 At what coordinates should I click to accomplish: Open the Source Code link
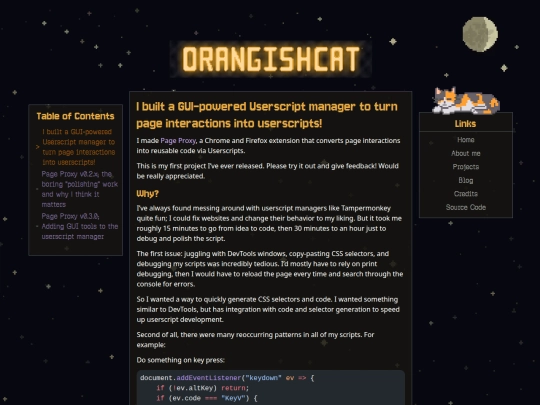point(466,207)
